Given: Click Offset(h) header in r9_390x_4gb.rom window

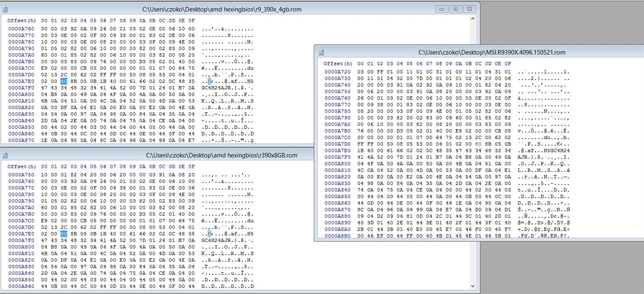Looking at the screenshot, I should [x=22, y=20].
